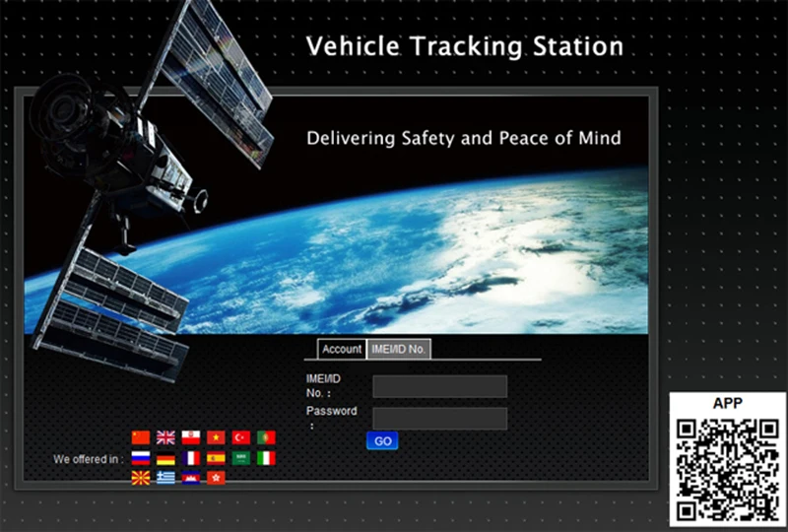
Task: Focus the IMEI/ID No. input field
Action: coord(439,386)
